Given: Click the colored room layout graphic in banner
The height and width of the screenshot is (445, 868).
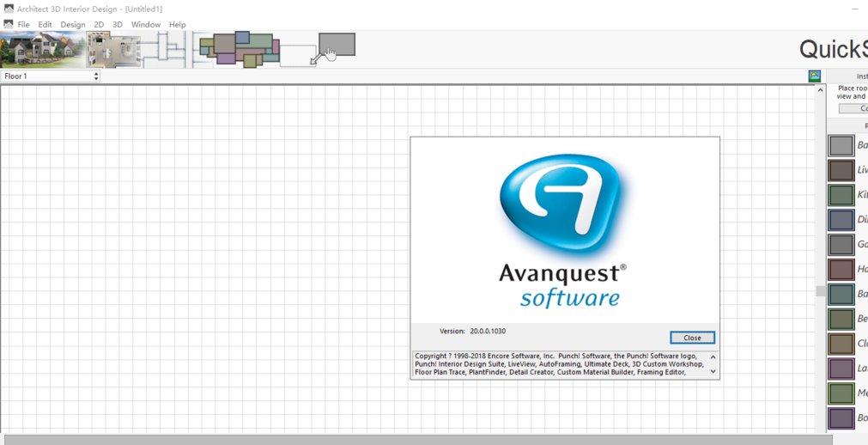Looking at the screenshot, I should click(x=240, y=49).
